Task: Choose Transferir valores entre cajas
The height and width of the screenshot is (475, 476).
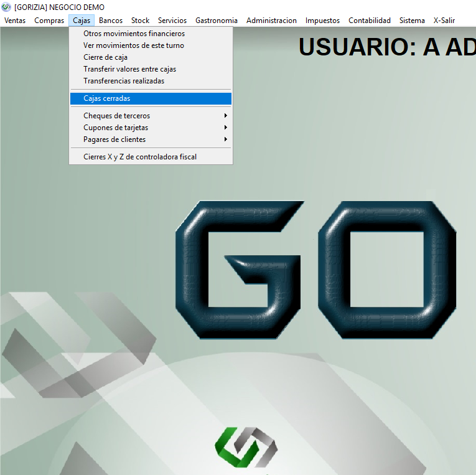Action: [151, 69]
